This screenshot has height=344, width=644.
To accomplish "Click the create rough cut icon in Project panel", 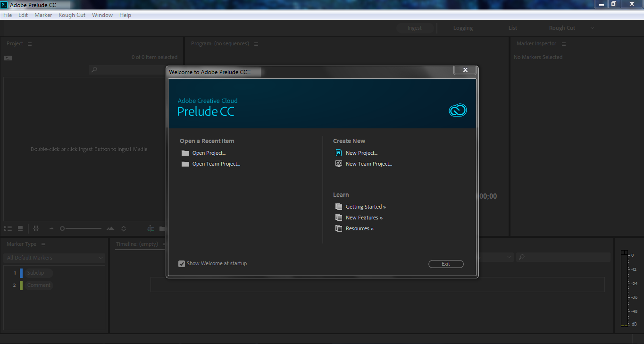I will [151, 228].
